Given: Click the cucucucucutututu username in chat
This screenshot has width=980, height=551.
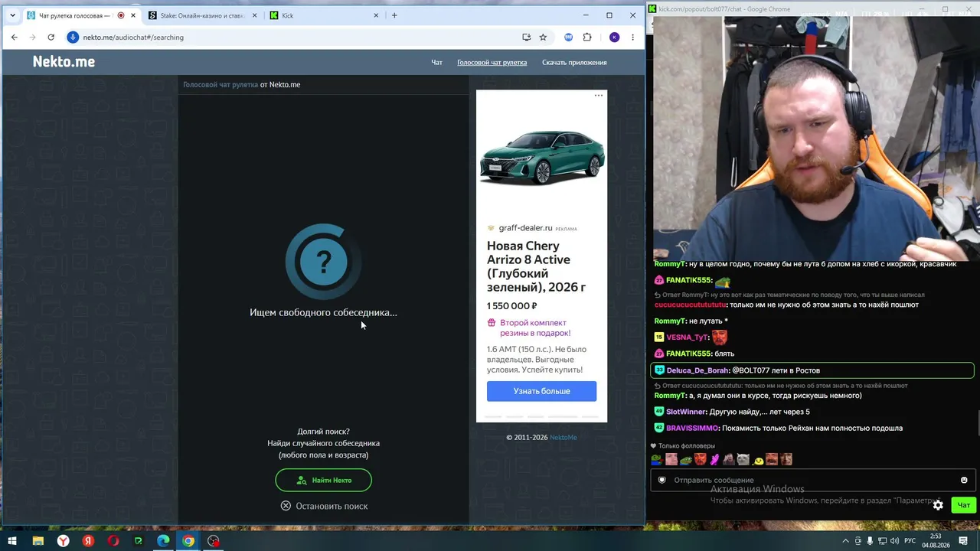Looking at the screenshot, I should point(690,305).
